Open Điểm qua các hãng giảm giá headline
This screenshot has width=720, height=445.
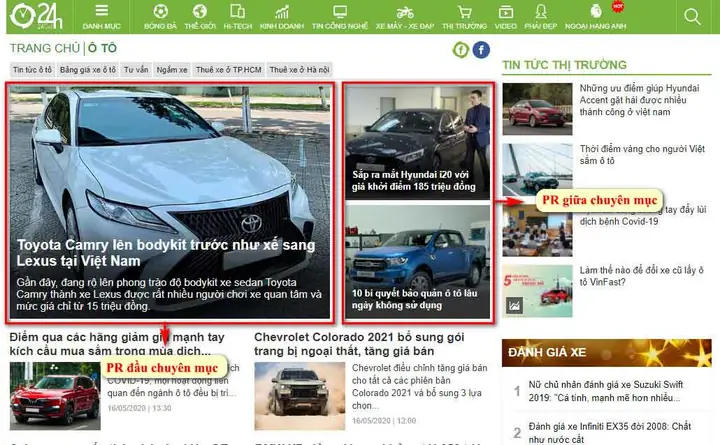coord(117,344)
